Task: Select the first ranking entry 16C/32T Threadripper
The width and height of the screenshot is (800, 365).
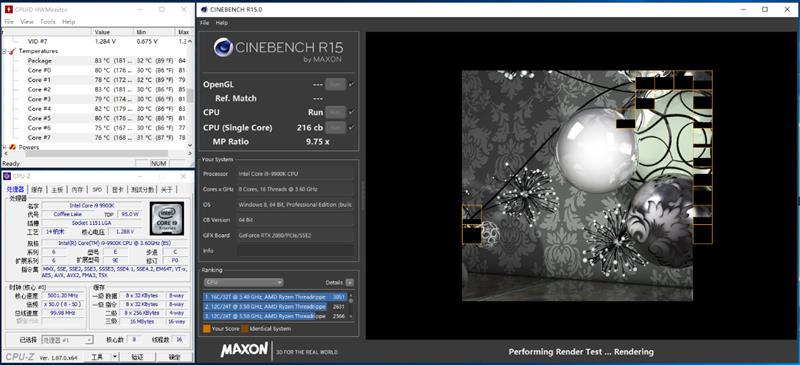Action: coord(275,297)
